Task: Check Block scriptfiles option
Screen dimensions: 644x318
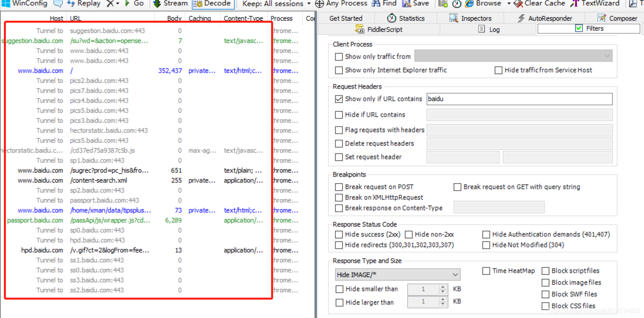Action: point(545,271)
